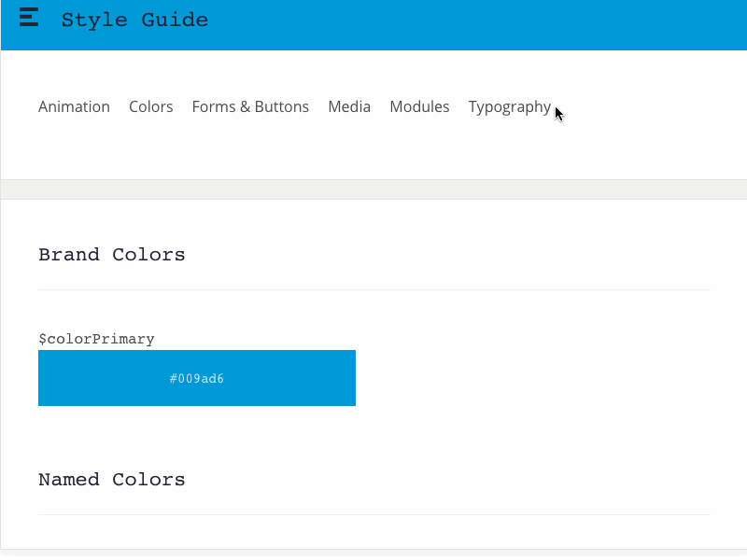Select the Animation navigation link
747x560 pixels.
tap(74, 106)
